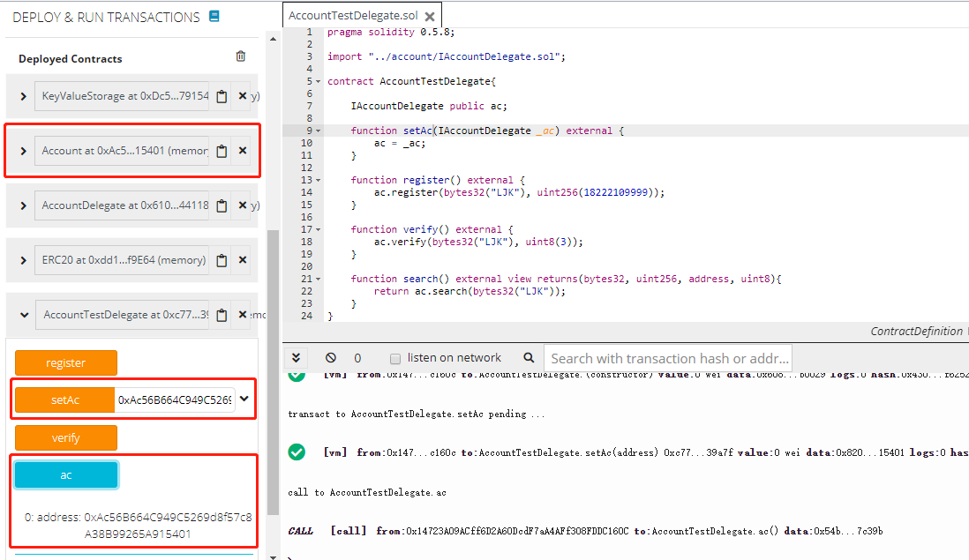Expand the AccountDelegate contract entry
This screenshot has width=969, height=560.
click(x=24, y=205)
